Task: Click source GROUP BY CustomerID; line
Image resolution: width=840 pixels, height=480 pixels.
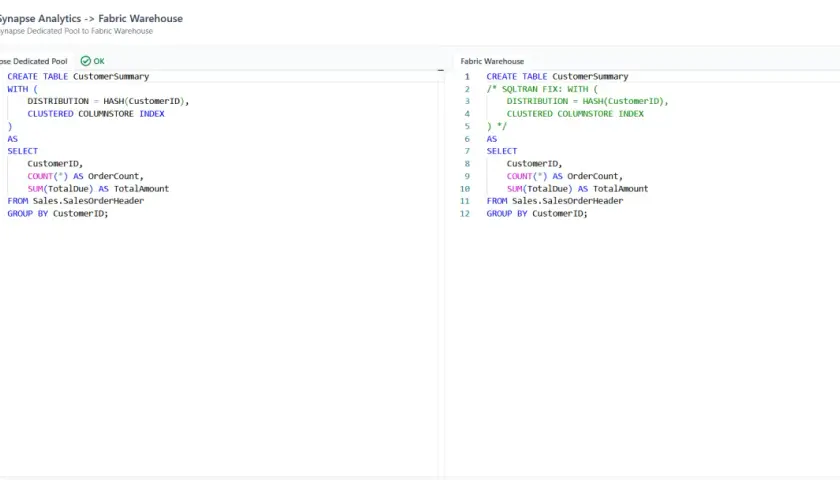Action: click(x=58, y=213)
